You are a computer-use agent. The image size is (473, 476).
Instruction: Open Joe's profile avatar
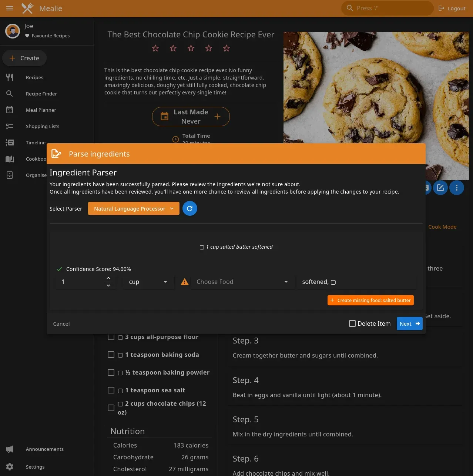point(13,31)
